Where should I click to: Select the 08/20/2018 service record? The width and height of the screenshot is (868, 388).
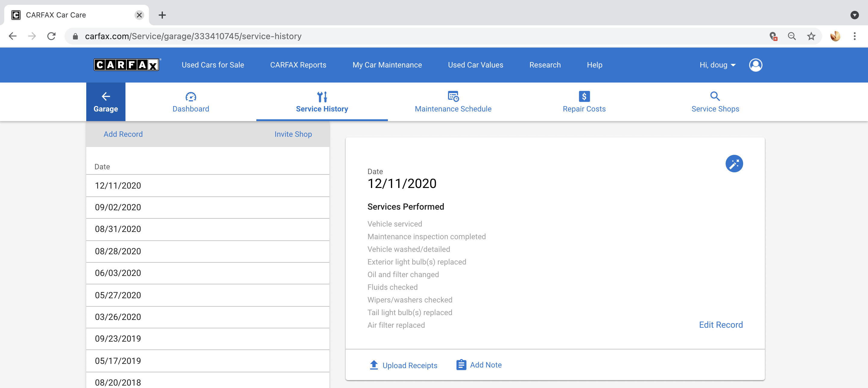pos(207,380)
